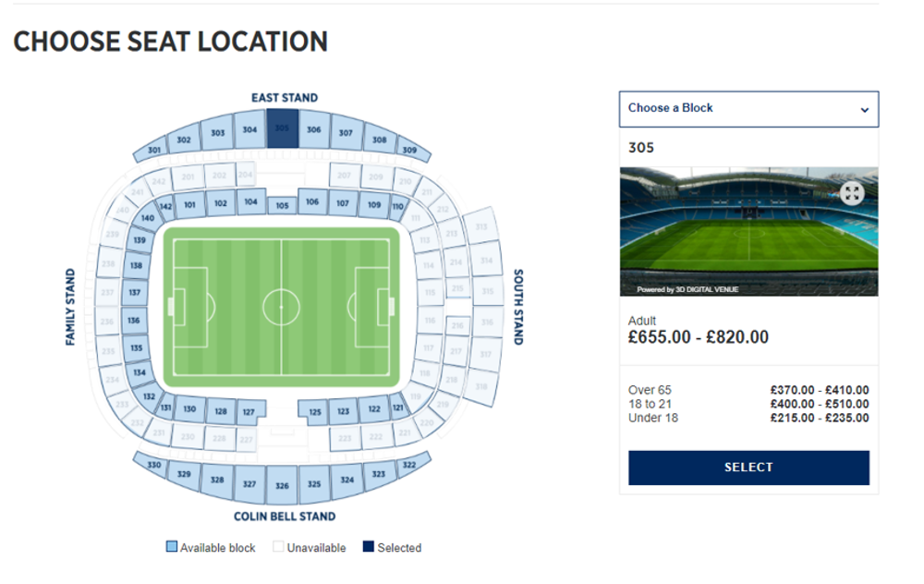Viewport: 924px width, 584px height.
Task: Open the 3D stadium view thumbnail
Action: (x=748, y=232)
